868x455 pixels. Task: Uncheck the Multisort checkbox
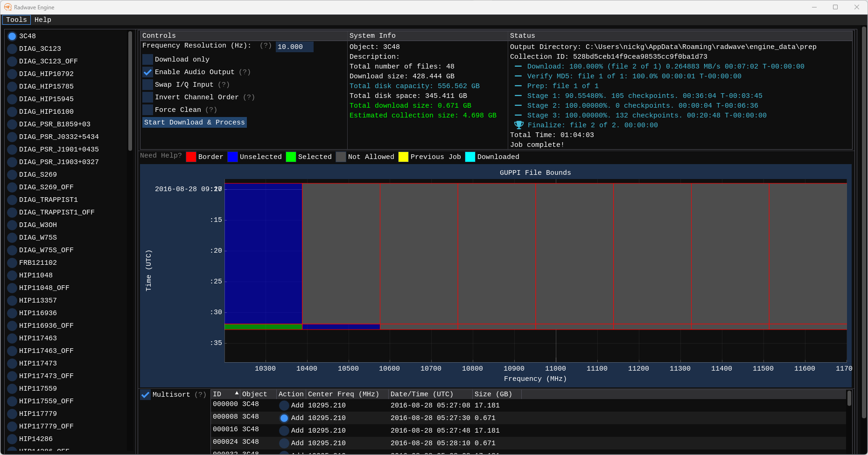coord(146,395)
